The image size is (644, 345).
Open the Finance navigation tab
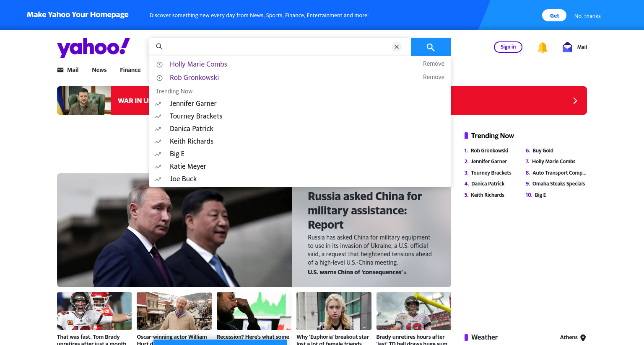[130, 70]
